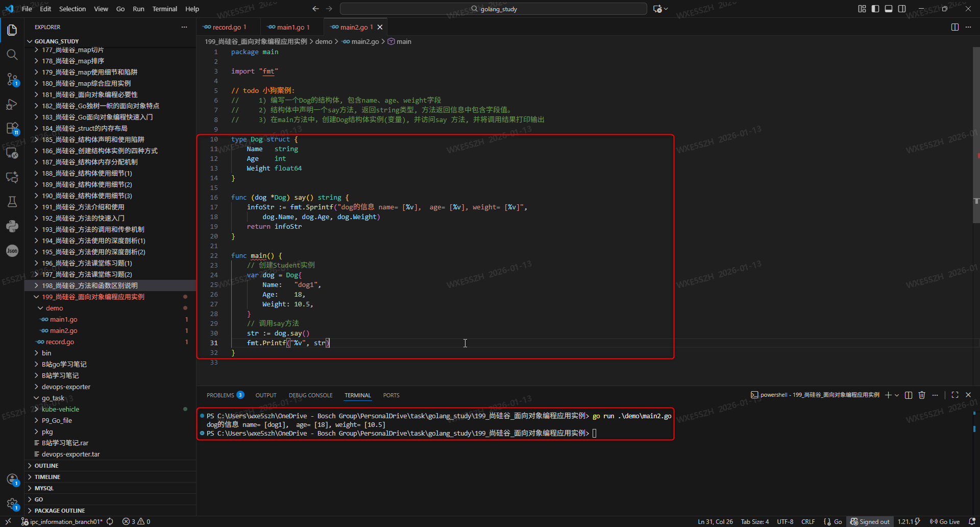This screenshot has height=527, width=980.
Task: Click the golang_study command center search box
Action: point(494,9)
